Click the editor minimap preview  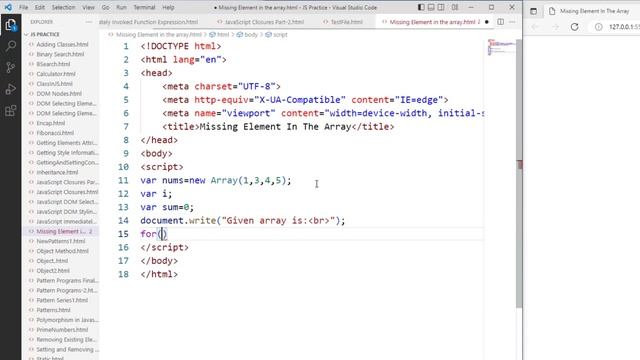click(501, 47)
